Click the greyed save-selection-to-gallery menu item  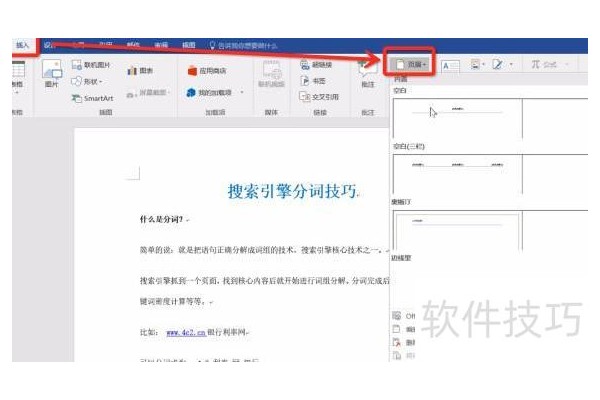point(404,356)
